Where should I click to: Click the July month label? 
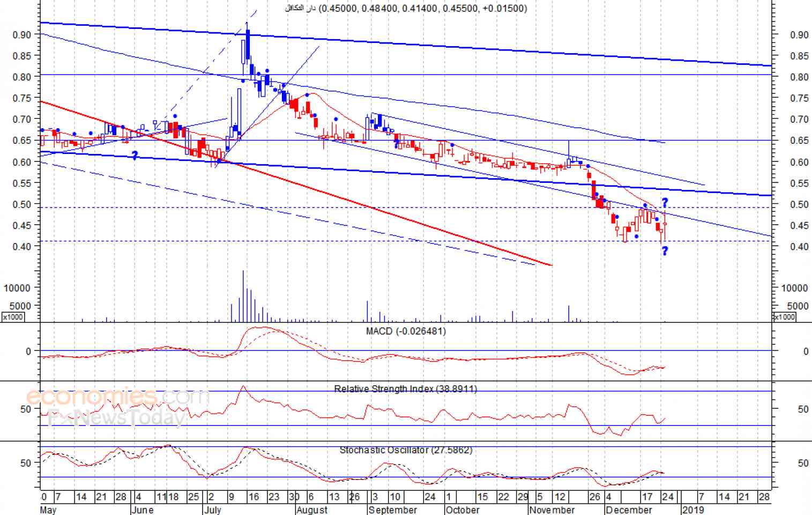213,510
